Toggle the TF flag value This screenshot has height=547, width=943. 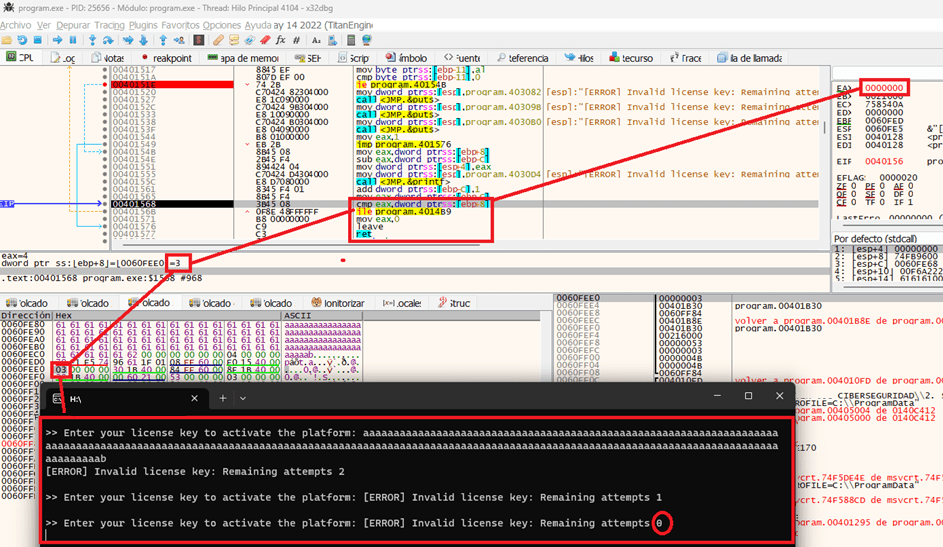click(x=882, y=203)
